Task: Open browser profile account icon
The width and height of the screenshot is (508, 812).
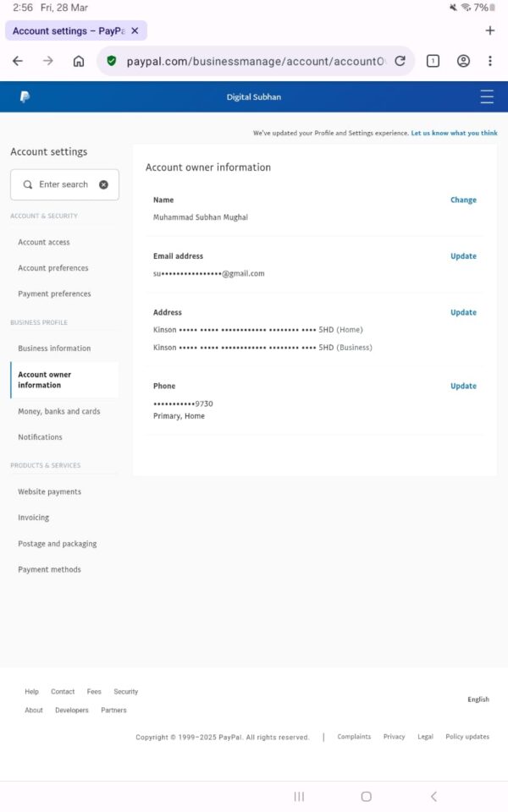Action: pos(463,61)
